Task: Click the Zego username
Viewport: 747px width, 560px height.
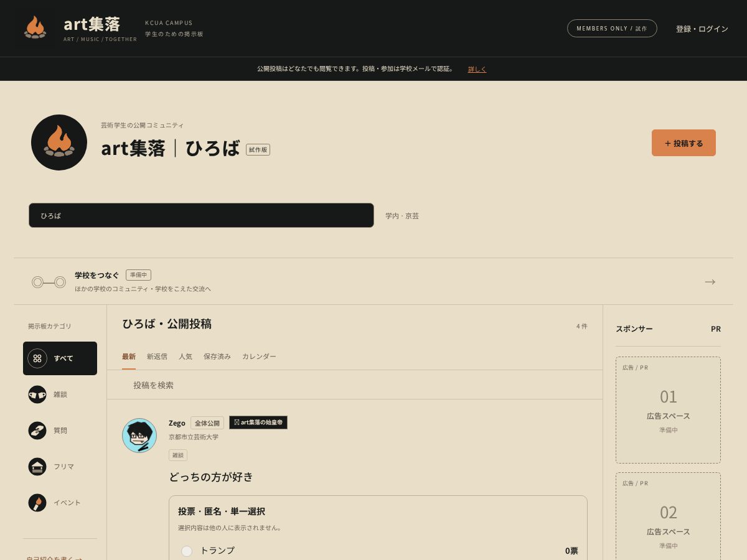Action: [177, 423]
